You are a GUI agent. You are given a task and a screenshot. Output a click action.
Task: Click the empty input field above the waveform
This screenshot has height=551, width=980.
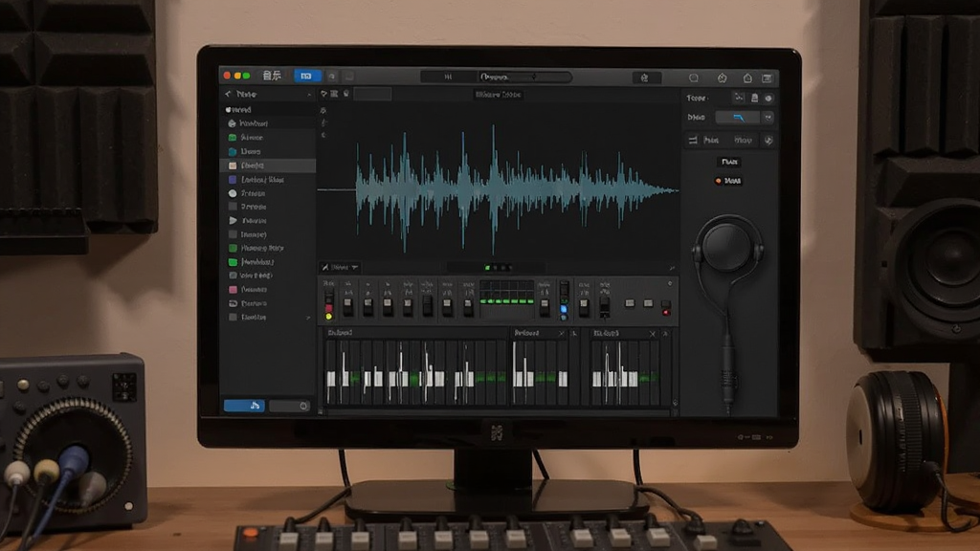pyautogui.click(x=372, y=95)
